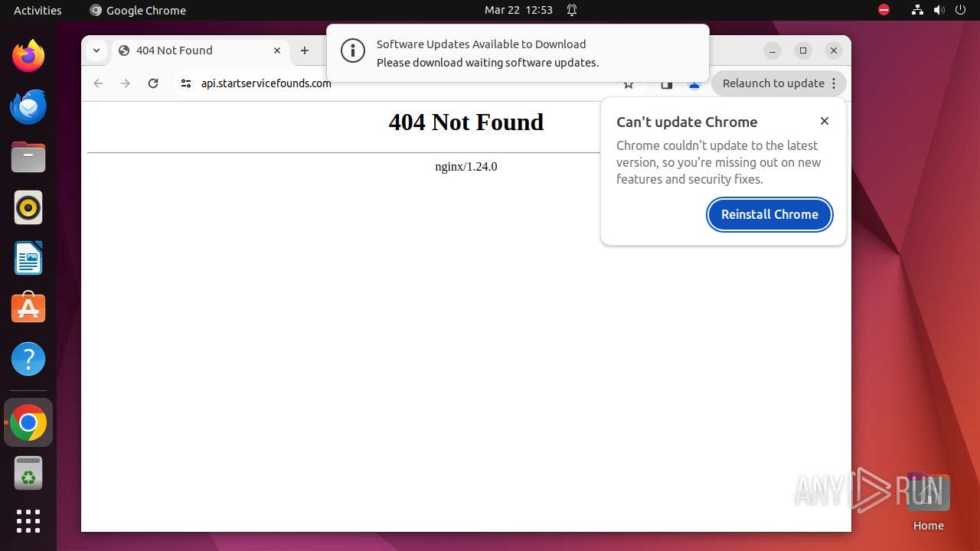This screenshot has height=551, width=980.
Task: Open the Activities overview
Action: click(38, 10)
